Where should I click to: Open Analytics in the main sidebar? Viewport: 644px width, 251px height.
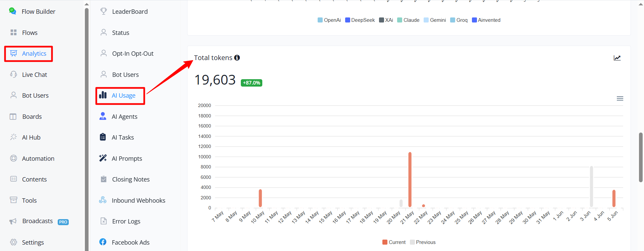29,54
